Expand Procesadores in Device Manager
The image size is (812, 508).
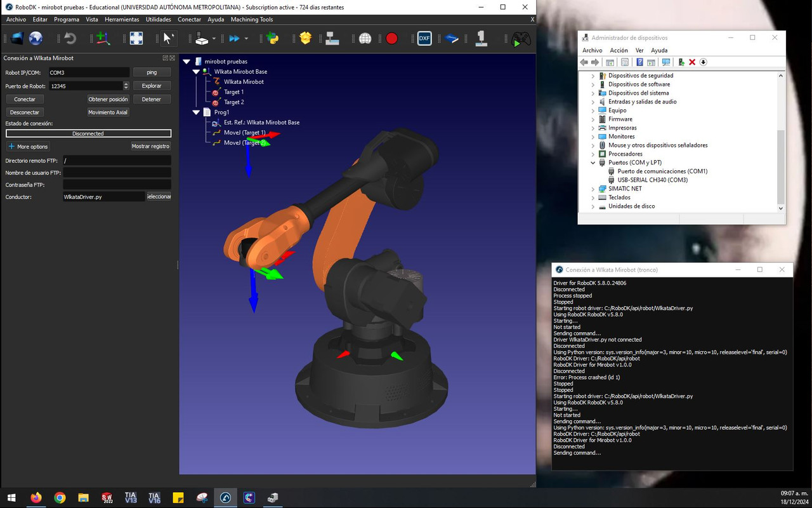[x=593, y=154]
